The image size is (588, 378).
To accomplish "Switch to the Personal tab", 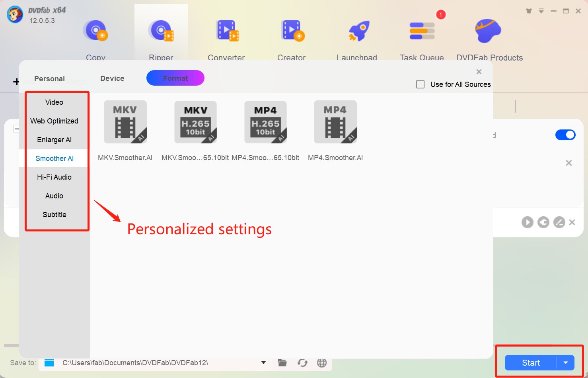I will pos(49,78).
